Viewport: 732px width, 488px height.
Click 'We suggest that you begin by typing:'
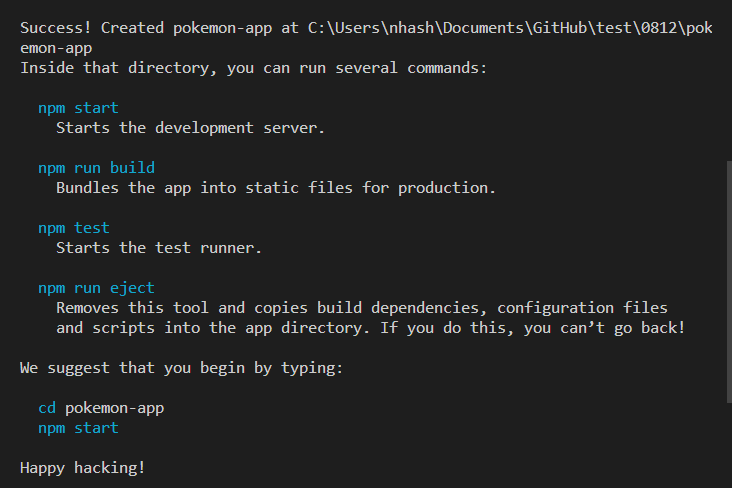(x=182, y=368)
